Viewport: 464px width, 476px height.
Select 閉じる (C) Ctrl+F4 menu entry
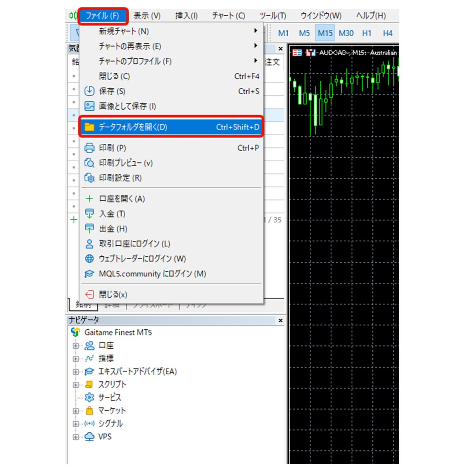coord(171,76)
